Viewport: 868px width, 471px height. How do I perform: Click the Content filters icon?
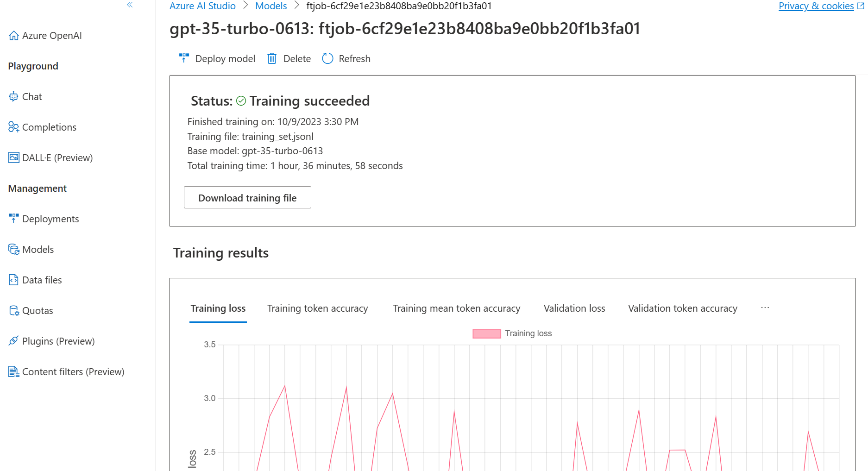[14, 372]
